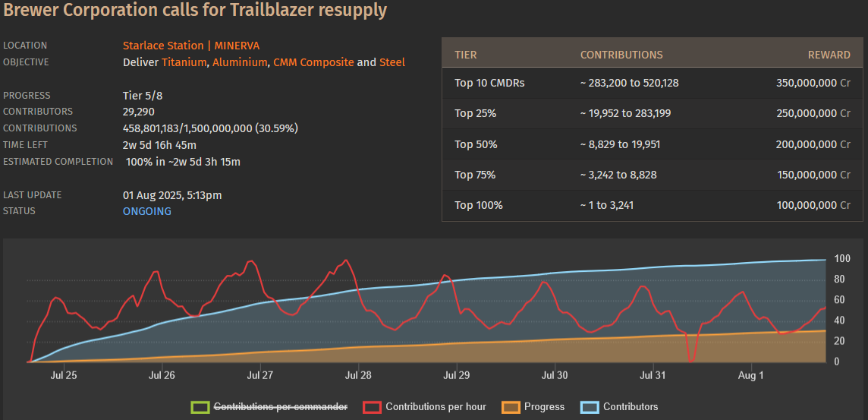The width and height of the screenshot is (868, 420).
Task: Click the contributions value '458,801,183/1,500,000,000 (30.59%)'
Action: [210, 128]
